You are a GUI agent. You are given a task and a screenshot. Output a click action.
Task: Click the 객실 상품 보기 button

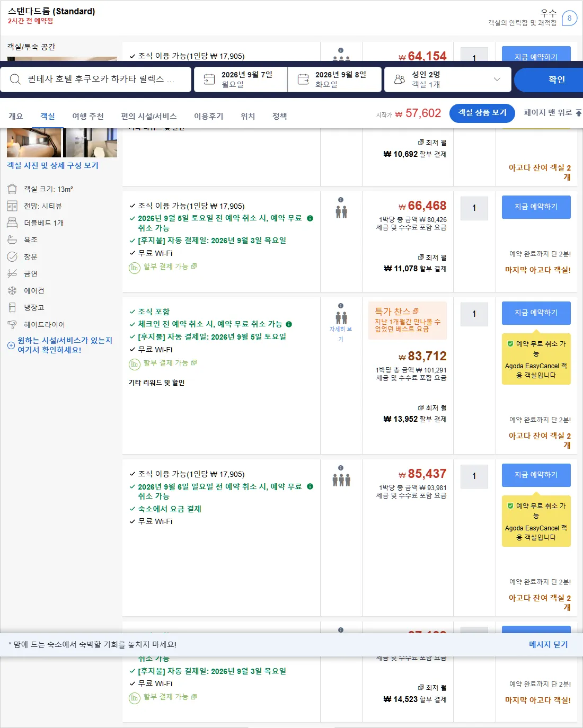tap(482, 113)
